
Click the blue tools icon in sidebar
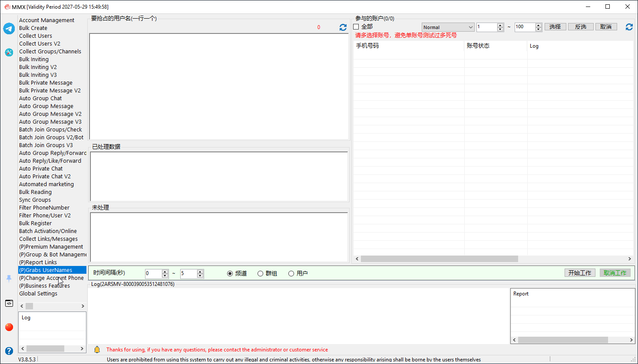point(9,52)
